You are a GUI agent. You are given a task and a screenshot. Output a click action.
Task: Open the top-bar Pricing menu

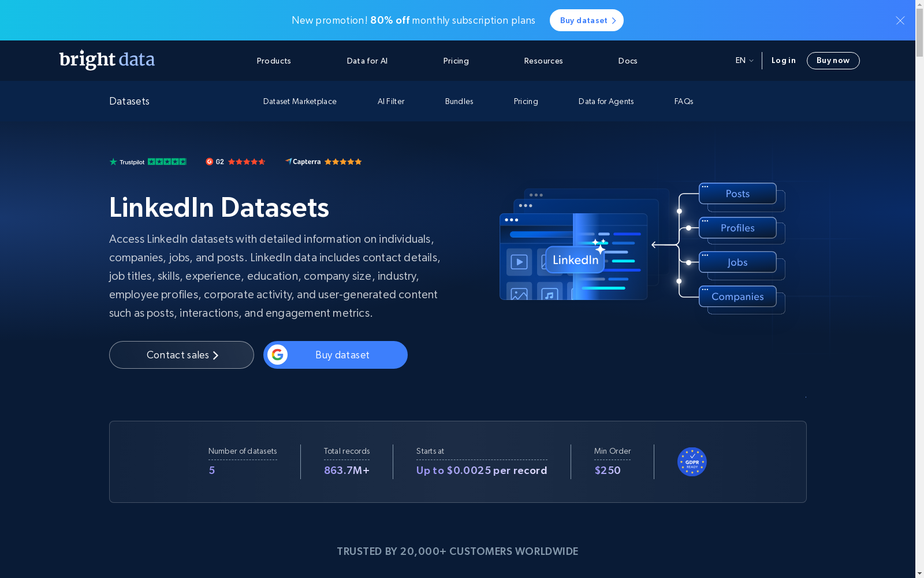click(456, 61)
